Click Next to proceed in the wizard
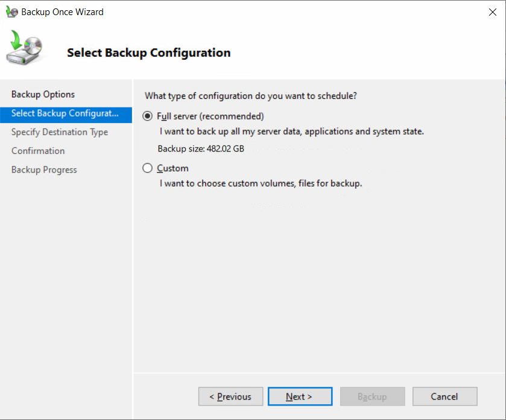 click(x=300, y=396)
